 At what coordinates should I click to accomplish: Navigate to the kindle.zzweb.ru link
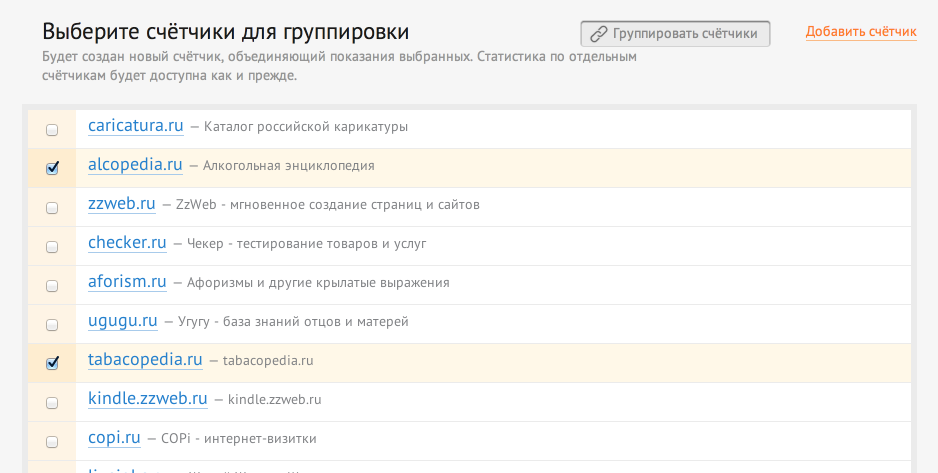pos(147,399)
